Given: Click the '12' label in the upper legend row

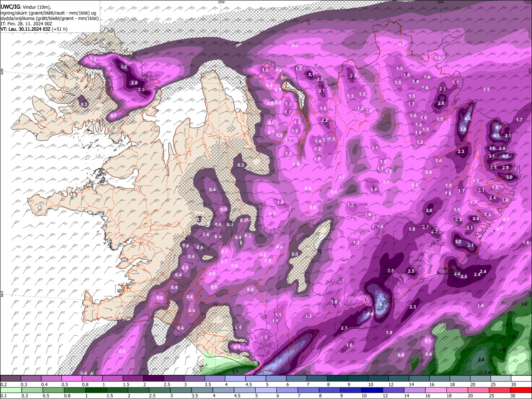Looking at the screenshot, I should coord(392,384).
